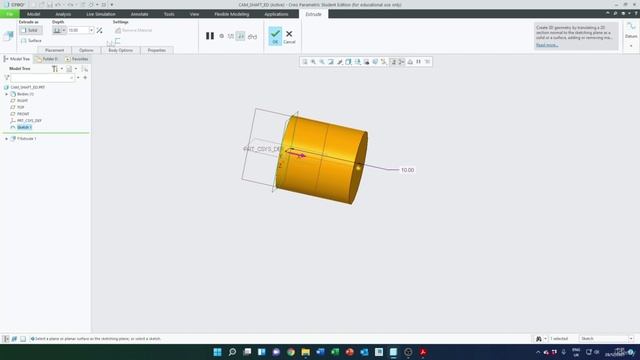The width and height of the screenshot is (640, 360).
Task: Click the Zoom Out icon in graphics toolbar
Action: pyautogui.click(x=322, y=62)
